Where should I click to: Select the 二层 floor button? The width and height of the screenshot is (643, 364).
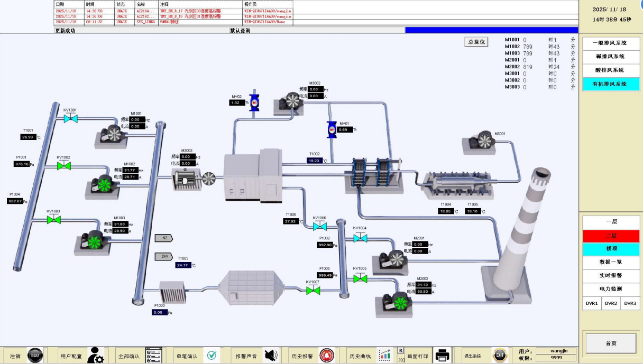pos(611,236)
